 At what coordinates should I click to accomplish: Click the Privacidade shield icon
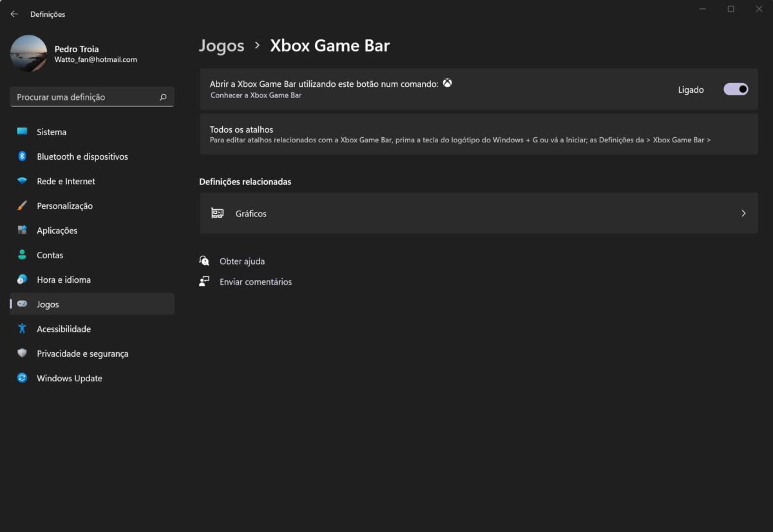23,354
